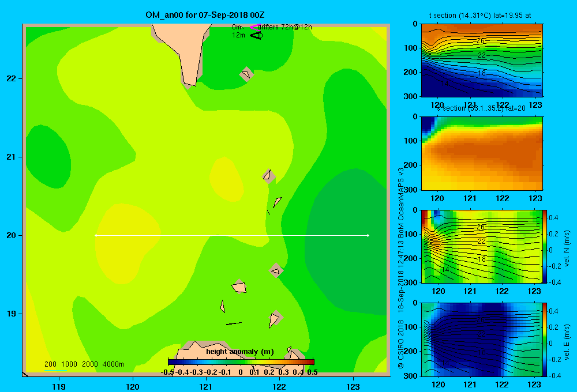Click latitude label '21' on main map axis
This screenshot has height=392, width=577.
[11, 157]
